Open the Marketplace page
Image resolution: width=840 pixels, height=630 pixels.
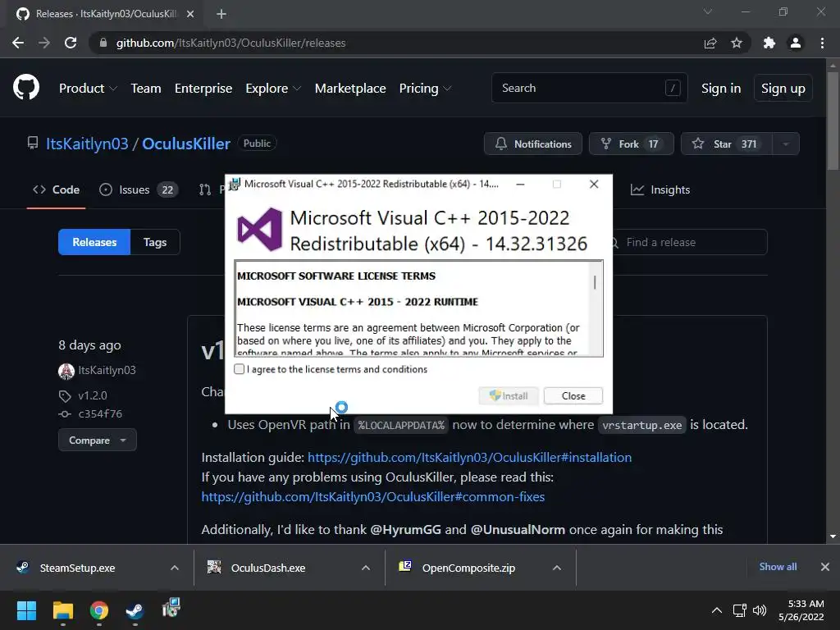[x=350, y=89]
